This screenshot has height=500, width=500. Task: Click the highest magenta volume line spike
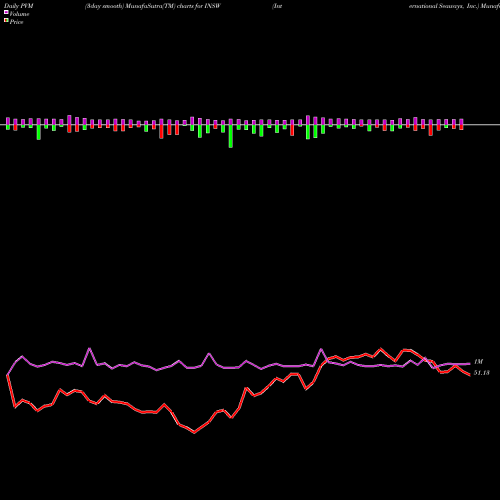[x=89, y=349]
